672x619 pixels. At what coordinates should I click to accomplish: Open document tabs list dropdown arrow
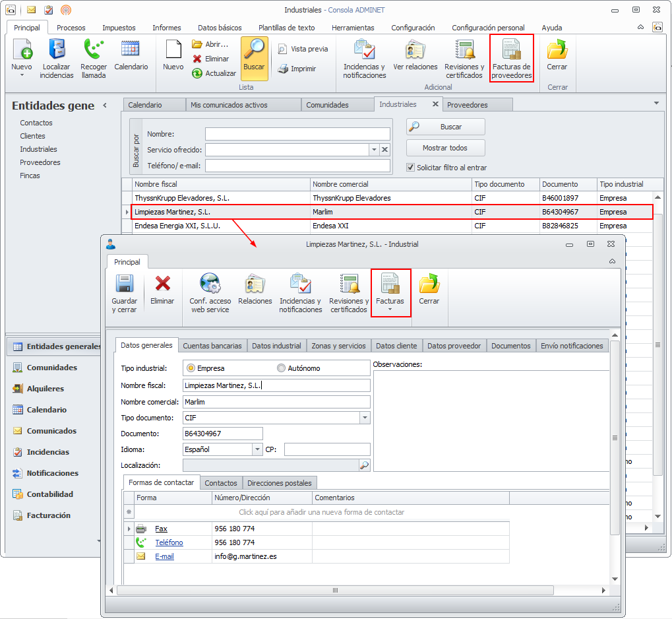656,104
